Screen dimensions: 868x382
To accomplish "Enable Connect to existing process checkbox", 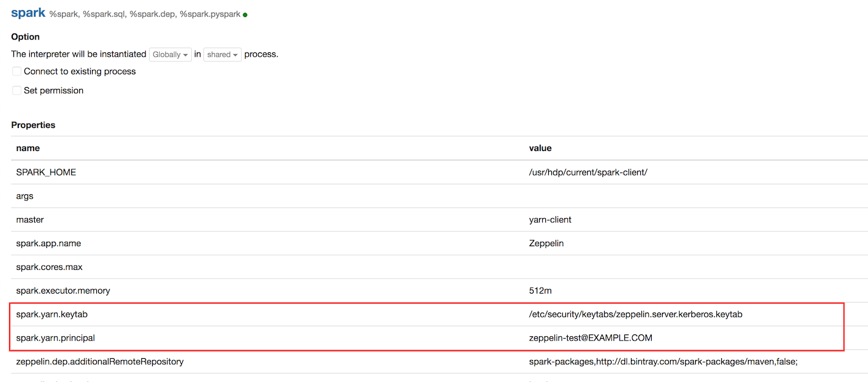I will [17, 71].
